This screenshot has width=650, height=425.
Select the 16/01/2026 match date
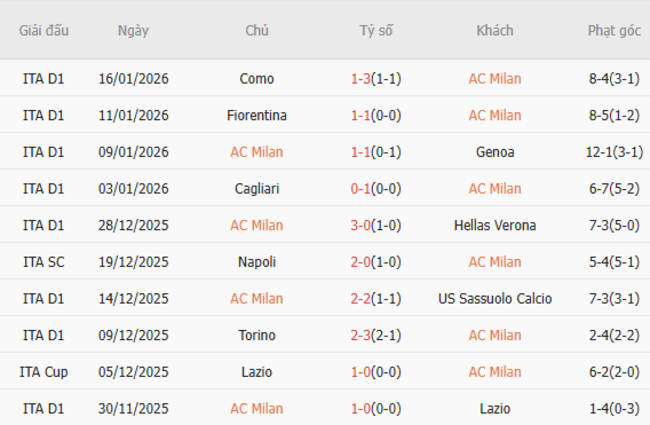click(x=133, y=79)
